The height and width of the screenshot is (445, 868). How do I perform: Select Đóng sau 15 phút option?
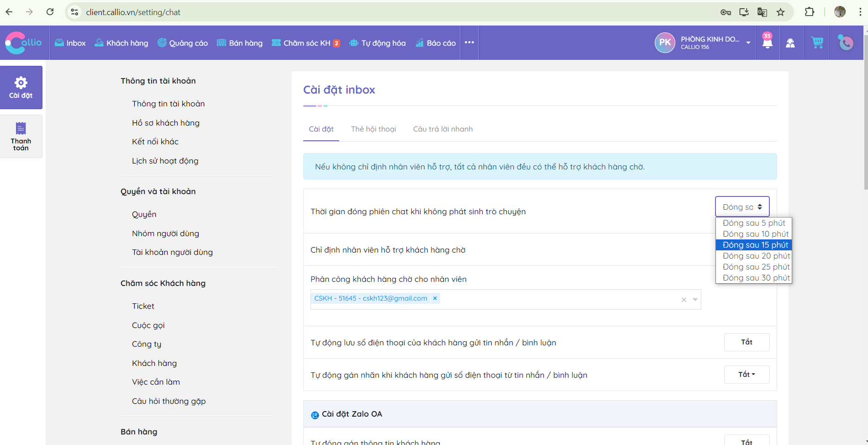coord(754,245)
